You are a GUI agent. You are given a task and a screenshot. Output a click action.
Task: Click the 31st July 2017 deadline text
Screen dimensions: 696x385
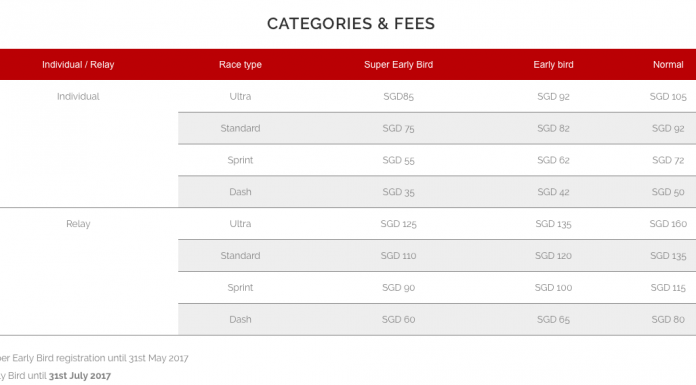[79, 376]
